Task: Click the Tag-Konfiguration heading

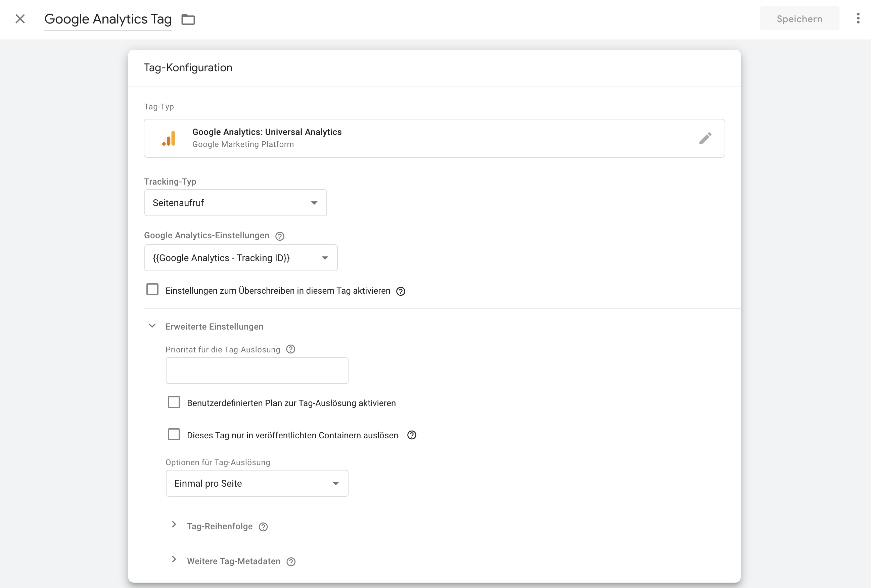Action: (x=188, y=68)
